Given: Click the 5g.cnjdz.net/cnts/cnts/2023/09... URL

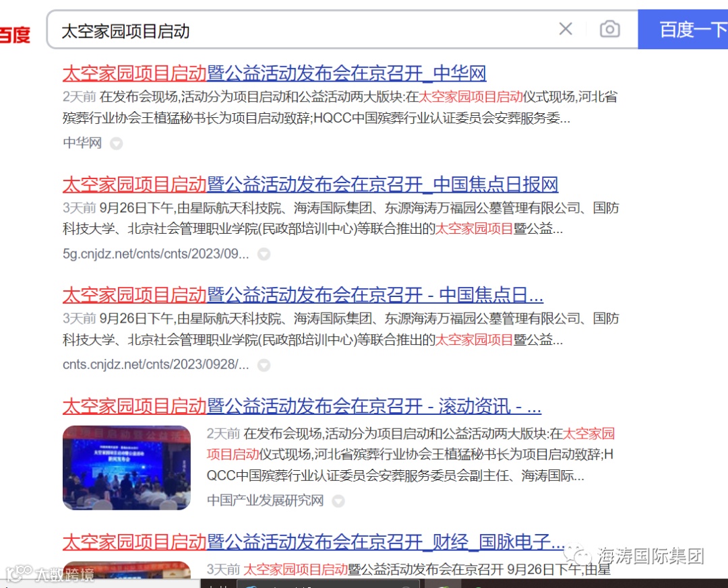Looking at the screenshot, I should [156, 254].
